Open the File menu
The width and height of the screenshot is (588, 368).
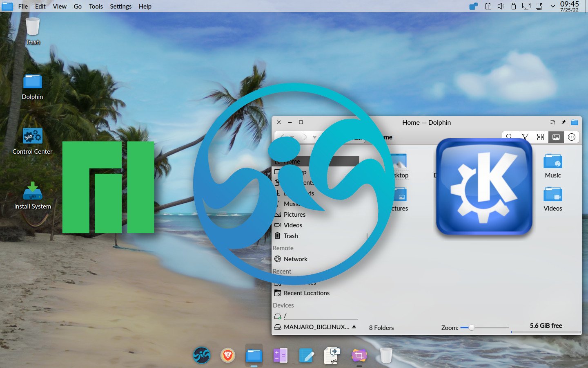click(23, 6)
